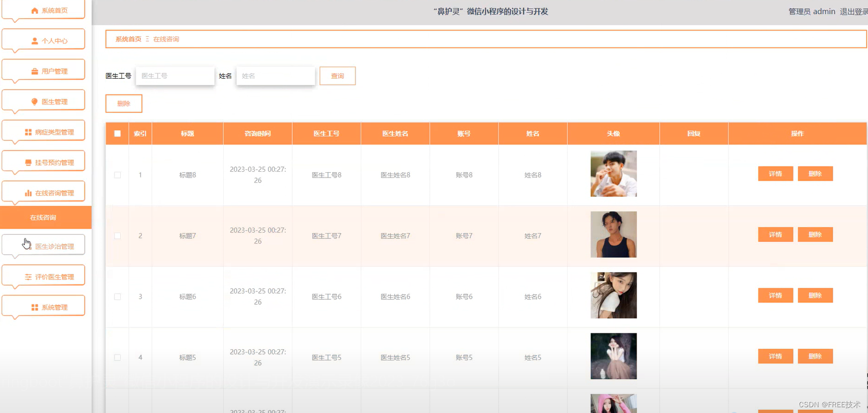Click 管理员 admin label in the header
This screenshot has height=413, width=868.
811,12
